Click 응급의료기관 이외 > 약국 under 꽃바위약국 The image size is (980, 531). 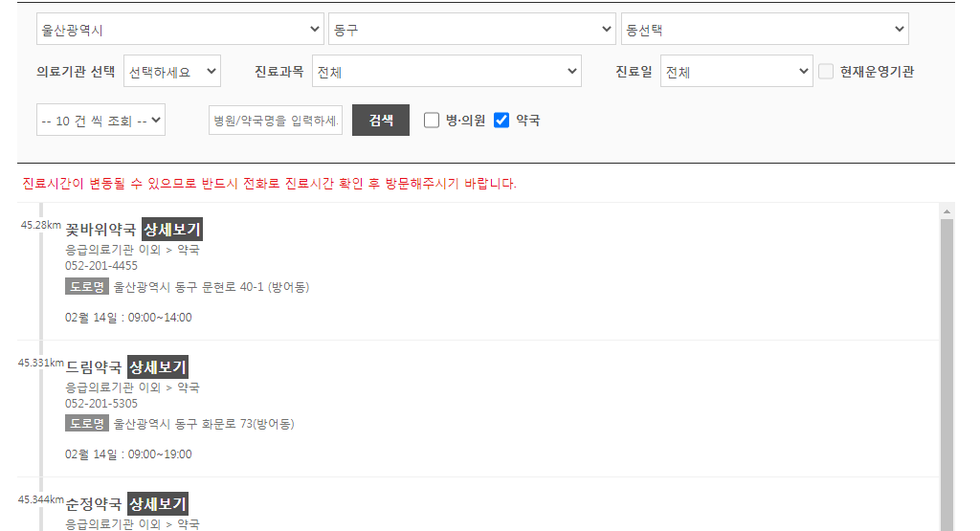(132, 250)
